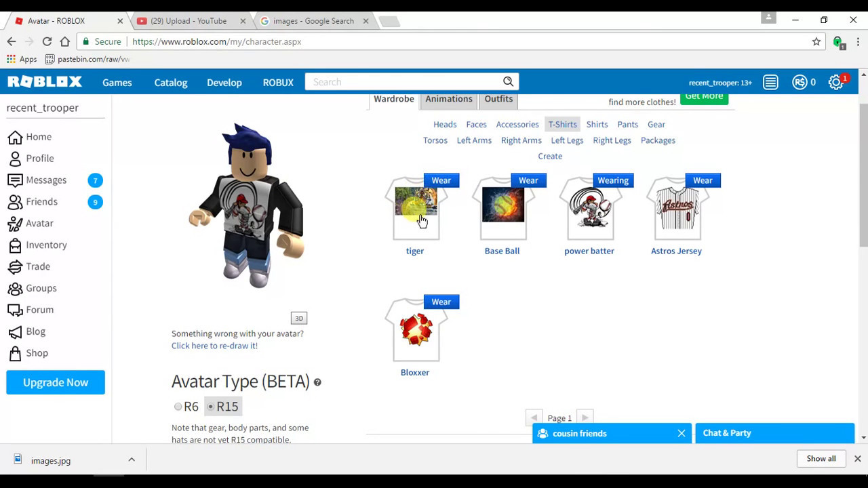Click the Avatar Type help question icon
This screenshot has width=868, height=488.
click(317, 382)
